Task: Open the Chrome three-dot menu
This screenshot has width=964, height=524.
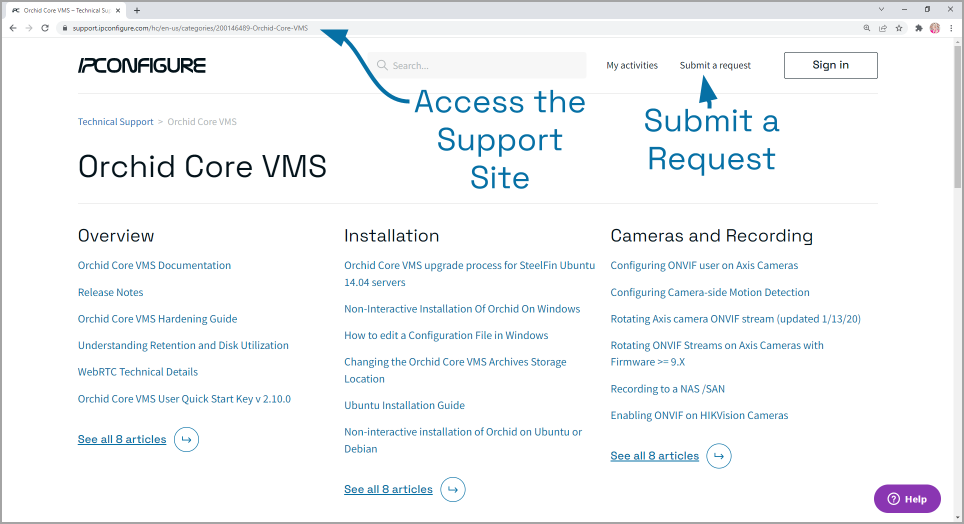Action: tap(950, 28)
